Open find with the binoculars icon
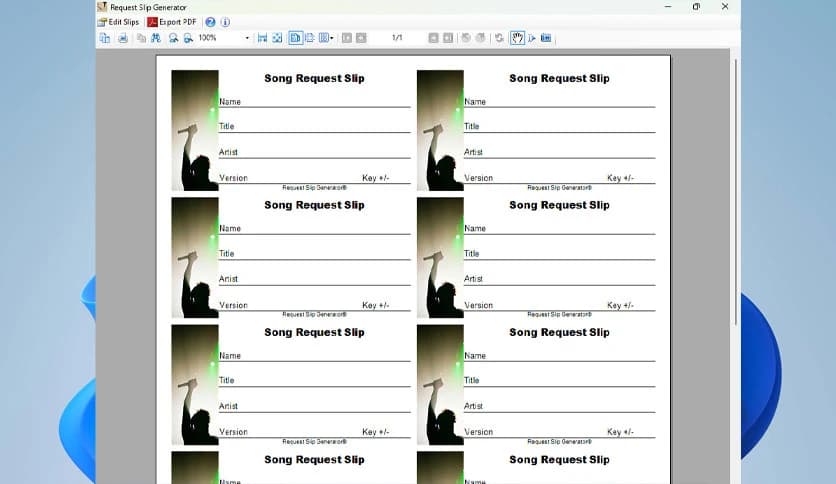This screenshot has height=484, width=836. pos(156,38)
